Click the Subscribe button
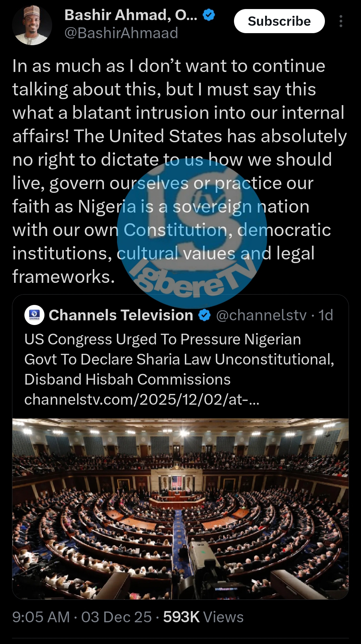This screenshot has width=361, height=644. pyautogui.click(x=279, y=21)
